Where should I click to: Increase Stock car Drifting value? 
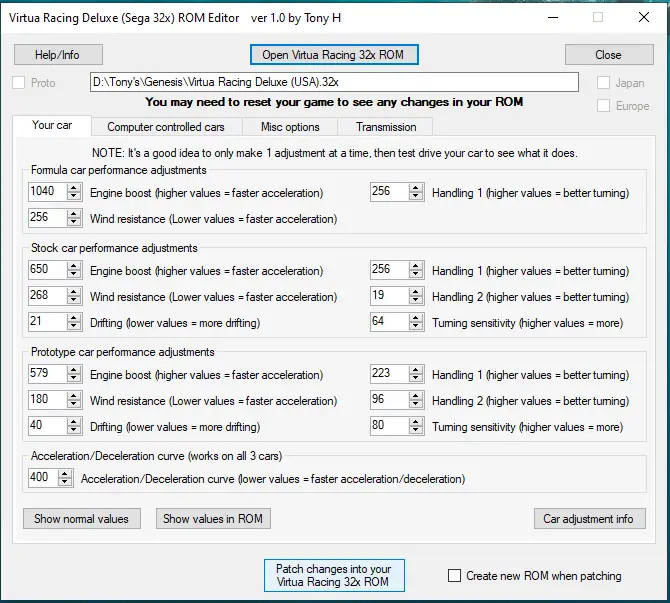click(x=74, y=318)
